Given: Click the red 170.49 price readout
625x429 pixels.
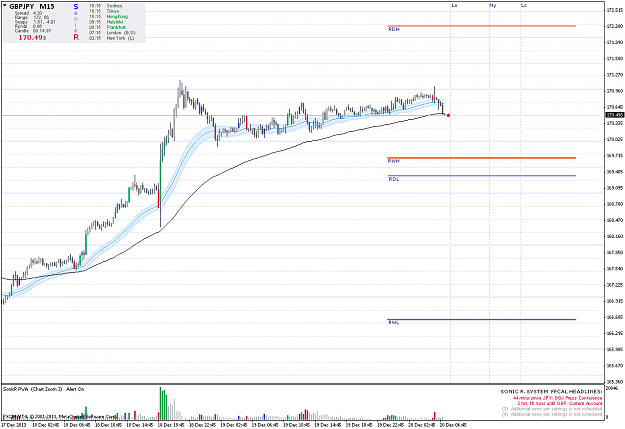Looking at the screenshot, I should point(30,37).
